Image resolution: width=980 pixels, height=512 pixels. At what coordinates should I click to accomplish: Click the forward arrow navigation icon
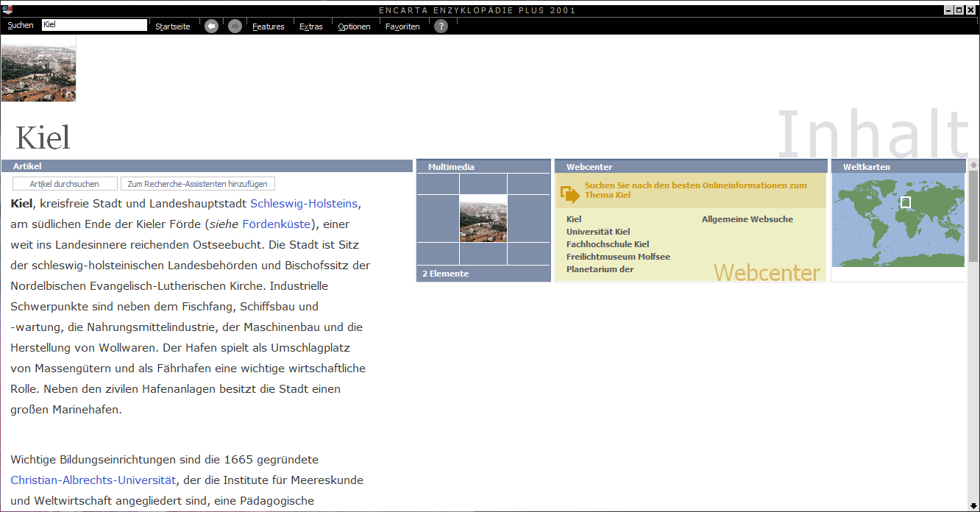click(235, 26)
